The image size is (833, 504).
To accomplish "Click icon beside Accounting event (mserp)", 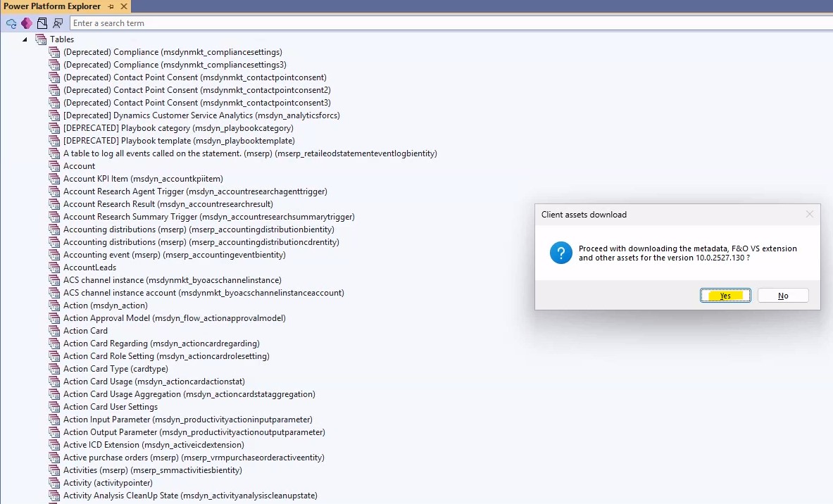I will point(54,255).
